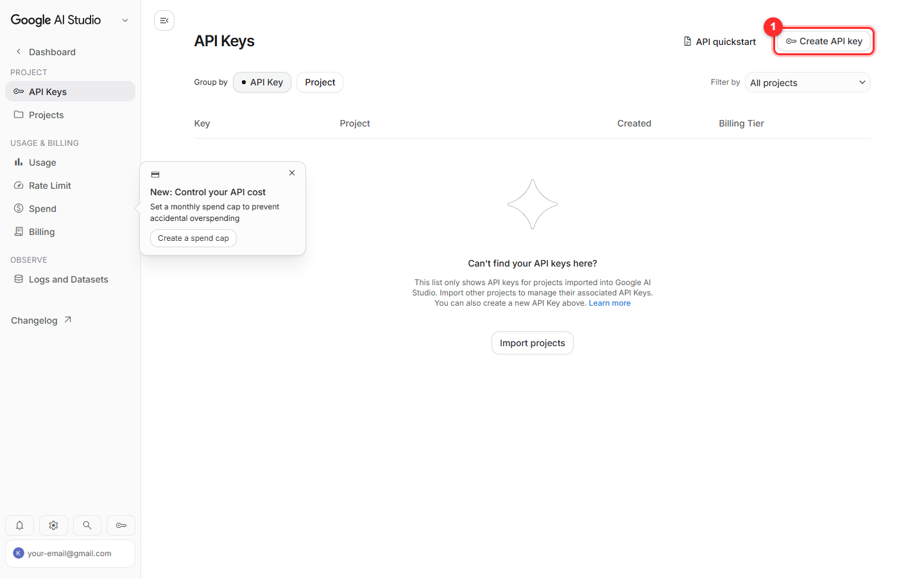Click the Key column header
Image resolution: width=924 pixels, height=578 pixels.
pos(202,123)
